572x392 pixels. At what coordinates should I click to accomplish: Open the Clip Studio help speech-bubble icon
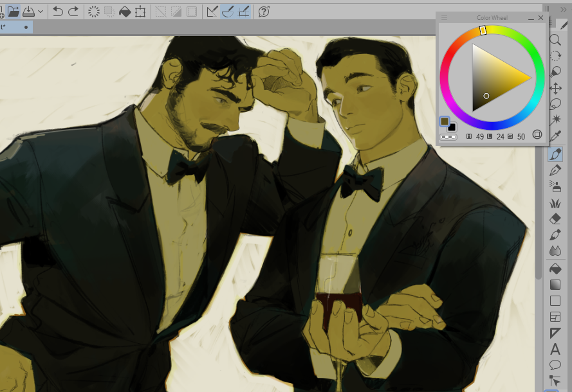264,12
